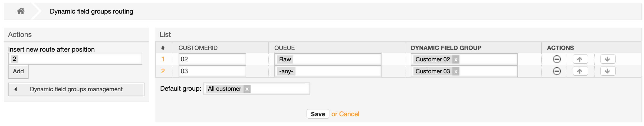Remove the Customer 02 group tag
The width and height of the screenshot is (644, 126).
coord(456,60)
